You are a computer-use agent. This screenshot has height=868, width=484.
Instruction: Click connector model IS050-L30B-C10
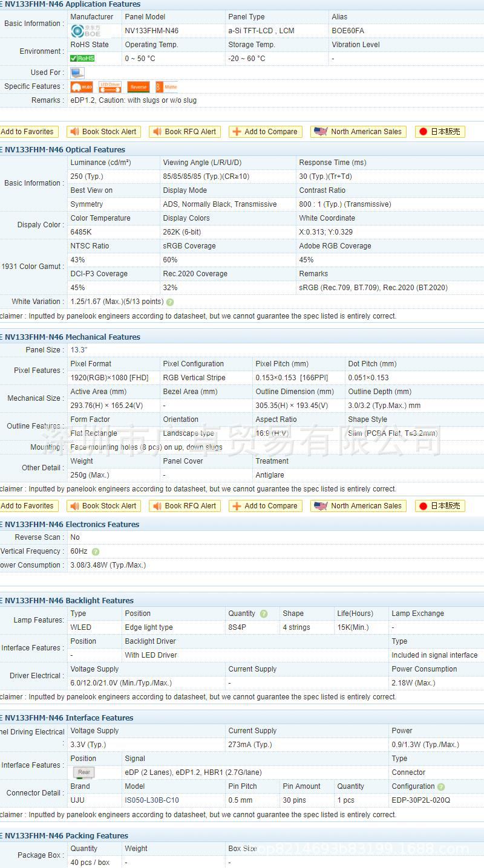tap(152, 800)
